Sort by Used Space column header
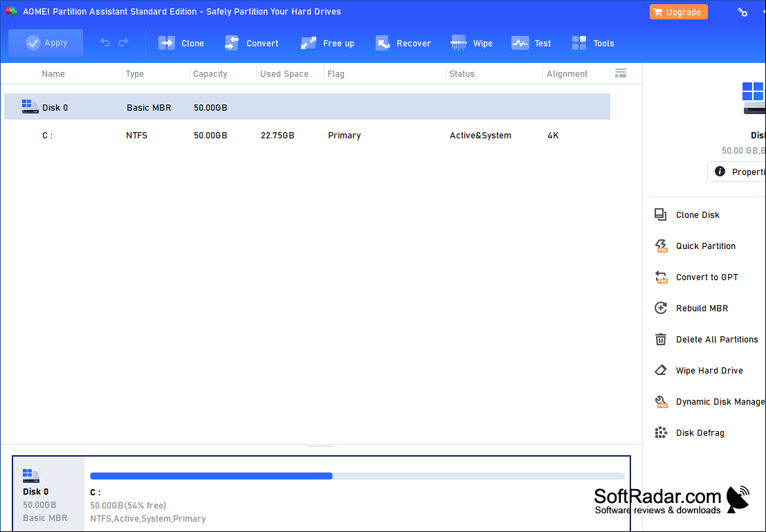766x532 pixels. click(284, 74)
